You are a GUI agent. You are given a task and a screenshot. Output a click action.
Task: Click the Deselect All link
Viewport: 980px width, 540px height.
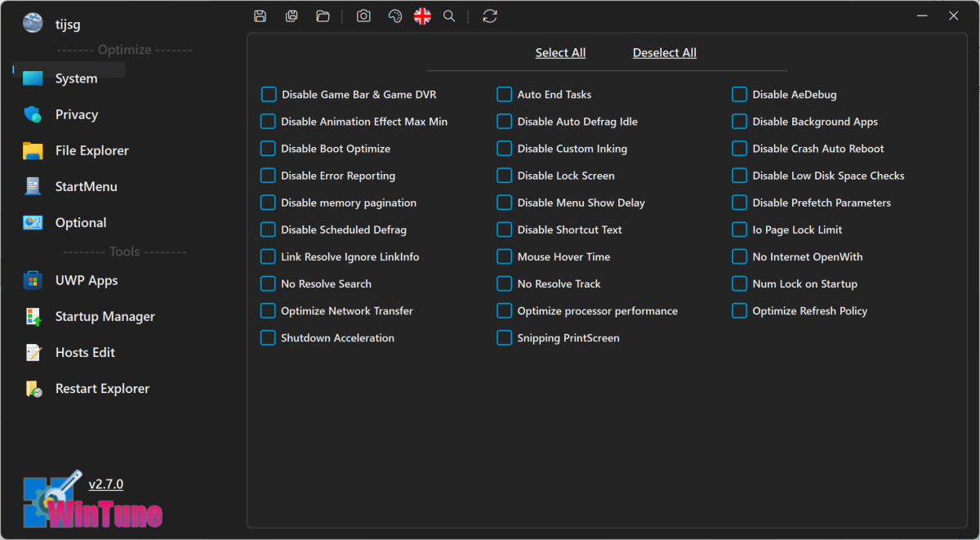[664, 53]
